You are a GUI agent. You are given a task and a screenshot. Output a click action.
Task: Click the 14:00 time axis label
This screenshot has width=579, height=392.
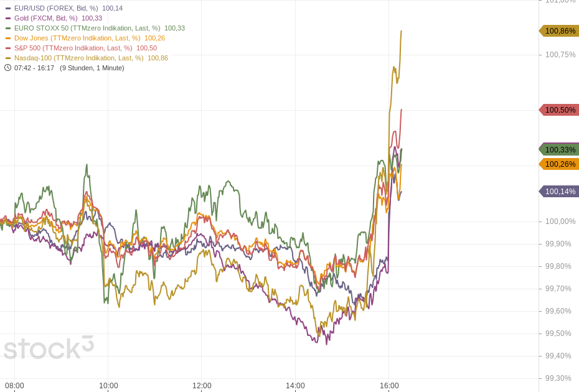295,386
